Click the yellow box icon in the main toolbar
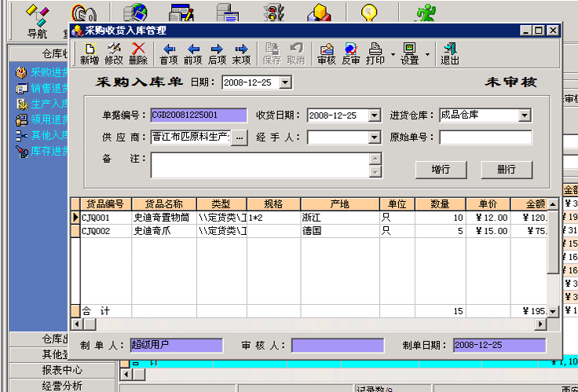This screenshot has width=578, height=392. pyautogui.click(x=319, y=12)
